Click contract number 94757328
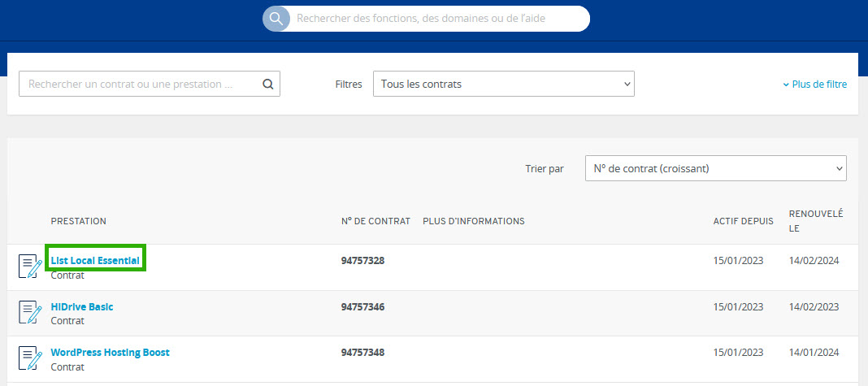868x386 pixels. tap(362, 260)
